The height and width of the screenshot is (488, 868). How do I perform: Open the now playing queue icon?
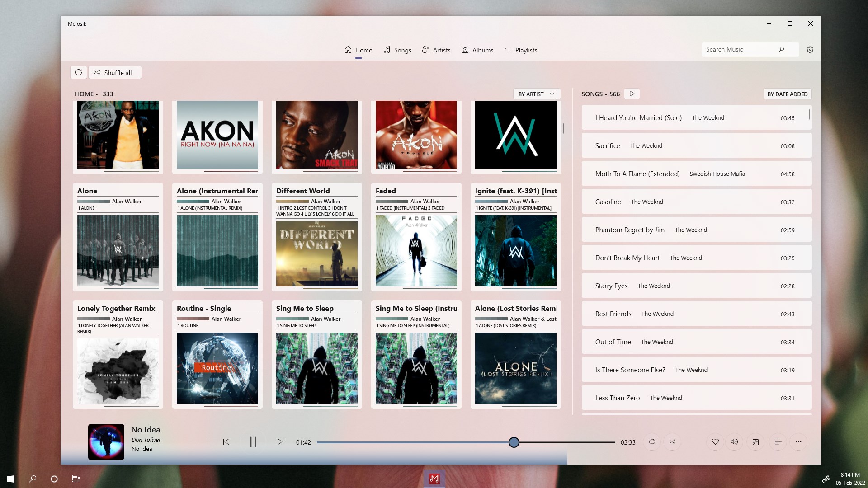pos(778,442)
